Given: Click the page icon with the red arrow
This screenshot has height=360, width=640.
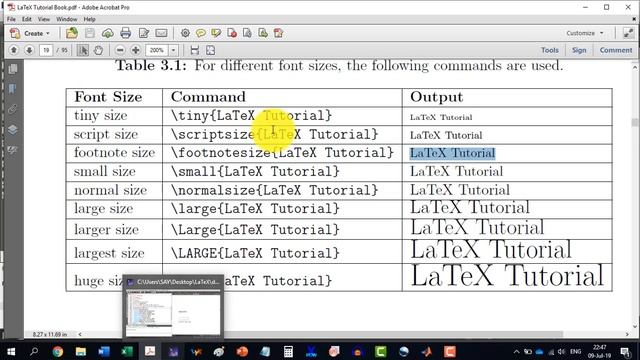Looking at the screenshot, I should coord(279,33).
